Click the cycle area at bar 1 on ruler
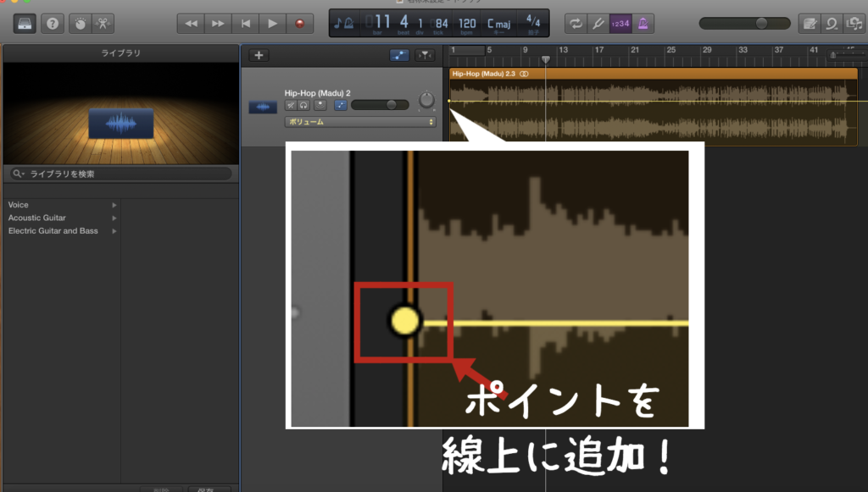 [x=467, y=50]
